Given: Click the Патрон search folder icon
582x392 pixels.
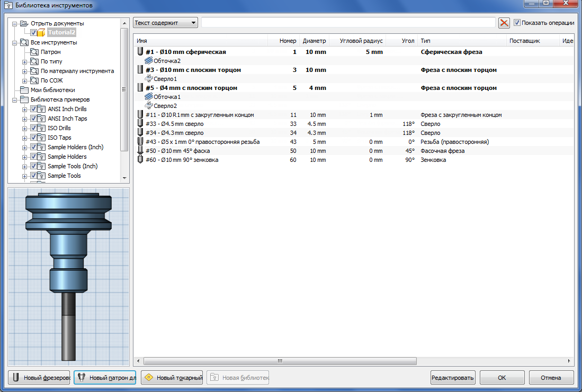Looking at the screenshot, I should 34,52.
